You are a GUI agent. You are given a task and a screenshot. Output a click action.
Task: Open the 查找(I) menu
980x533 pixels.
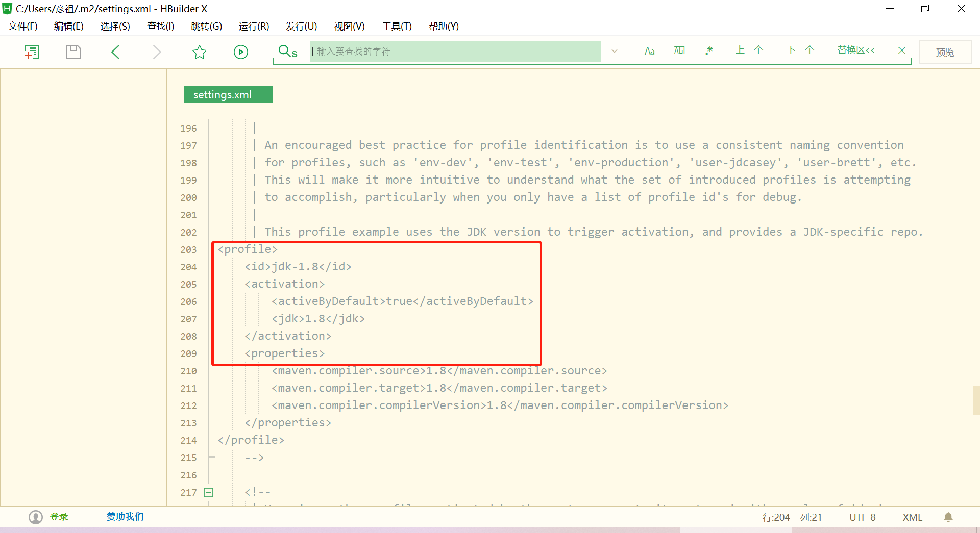coord(161,27)
